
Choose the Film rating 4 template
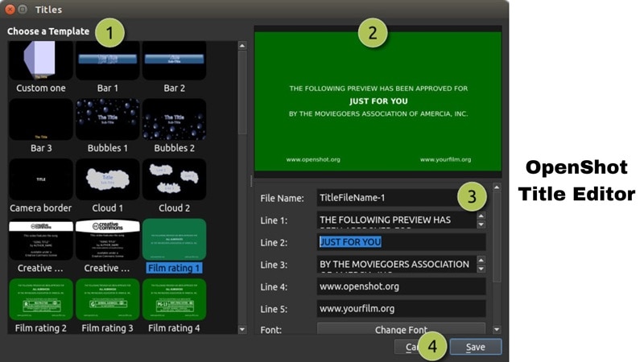(174, 299)
